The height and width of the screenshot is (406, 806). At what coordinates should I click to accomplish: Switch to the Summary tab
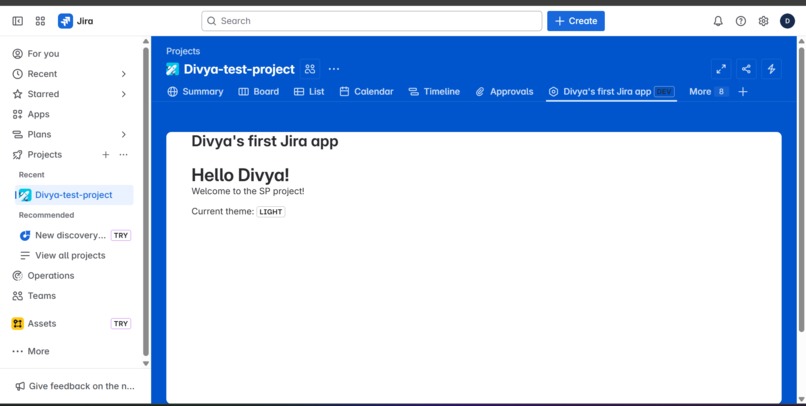(195, 91)
